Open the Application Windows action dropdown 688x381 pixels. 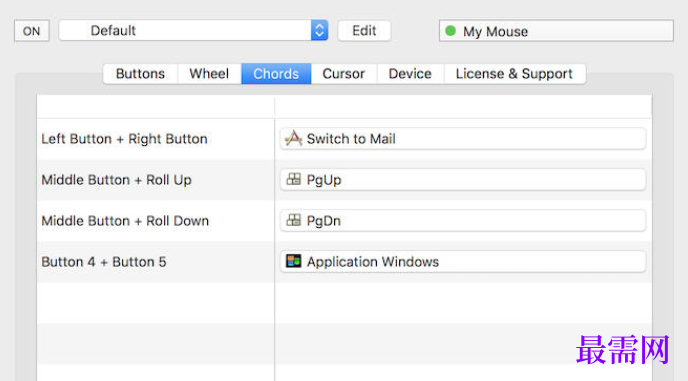point(463,262)
